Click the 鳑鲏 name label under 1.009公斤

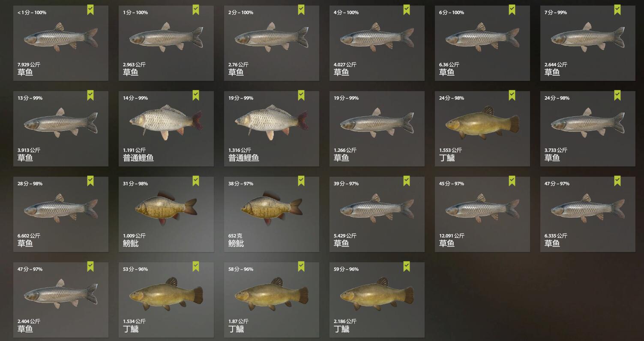pyautogui.click(x=131, y=243)
